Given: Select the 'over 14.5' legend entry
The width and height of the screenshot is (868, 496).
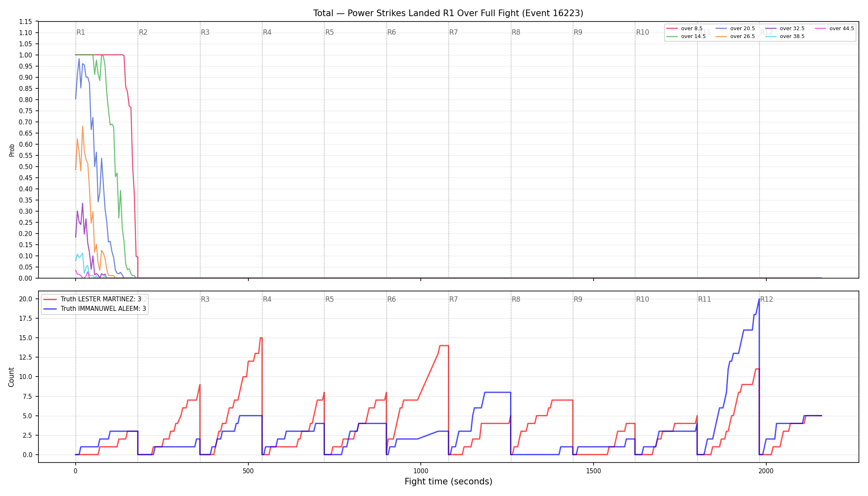Looking at the screenshot, I should pyautogui.click(x=686, y=36).
